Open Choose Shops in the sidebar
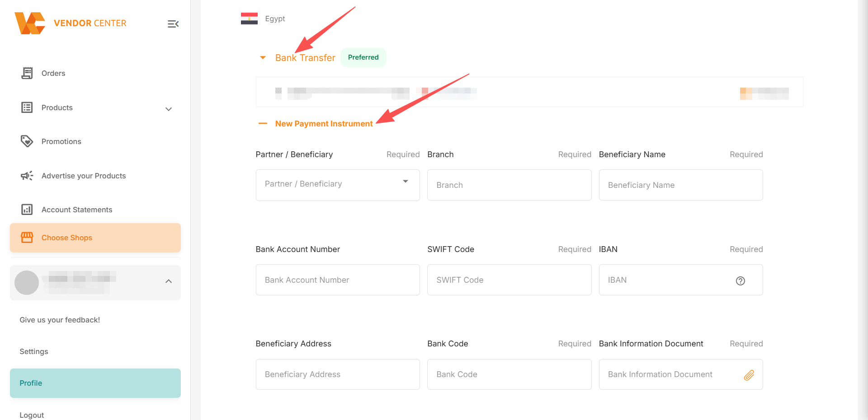 pyautogui.click(x=95, y=238)
